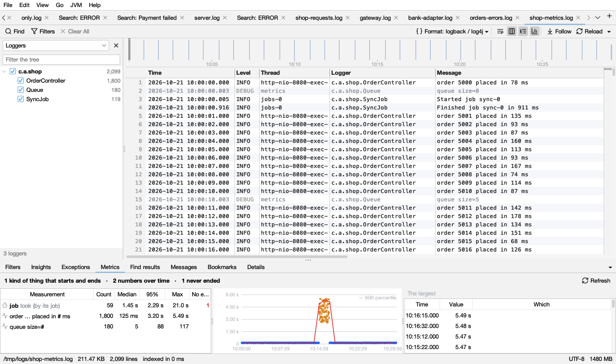Switch to the bank-adapter.log tab
This screenshot has height=364, width=616.
click(430, 18)
